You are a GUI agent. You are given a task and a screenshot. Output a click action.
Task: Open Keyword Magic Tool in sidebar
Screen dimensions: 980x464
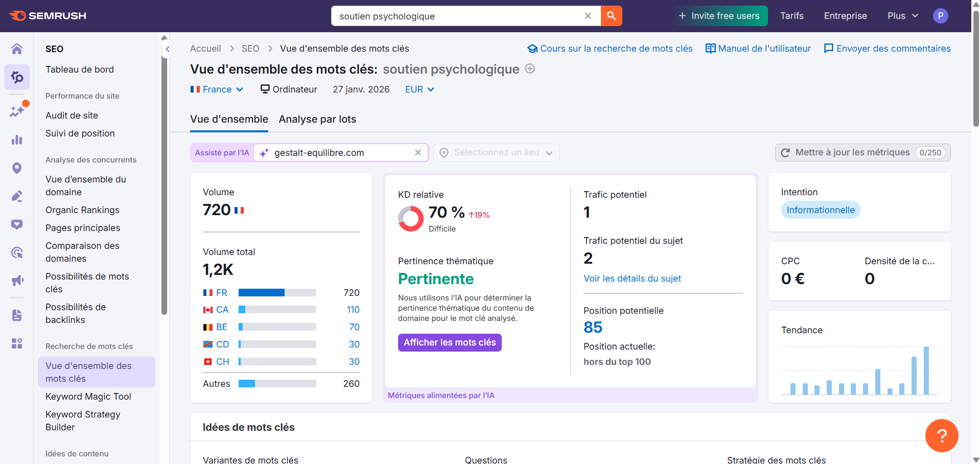click(x=88, y=397)
